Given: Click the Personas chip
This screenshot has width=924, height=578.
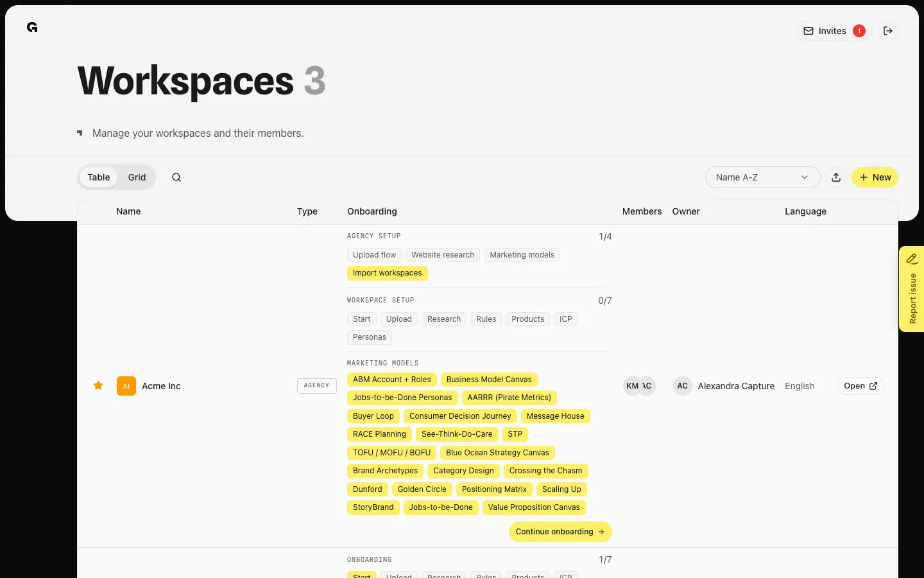Looking at the screenshot, I should pyautogui.click(x=370, y=337).
